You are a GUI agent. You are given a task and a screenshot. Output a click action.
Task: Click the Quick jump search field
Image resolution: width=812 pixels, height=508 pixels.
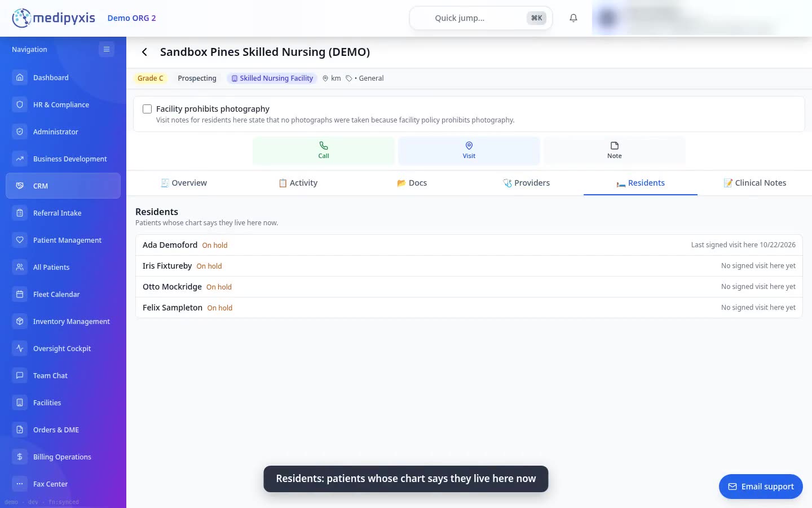(480, 18)
